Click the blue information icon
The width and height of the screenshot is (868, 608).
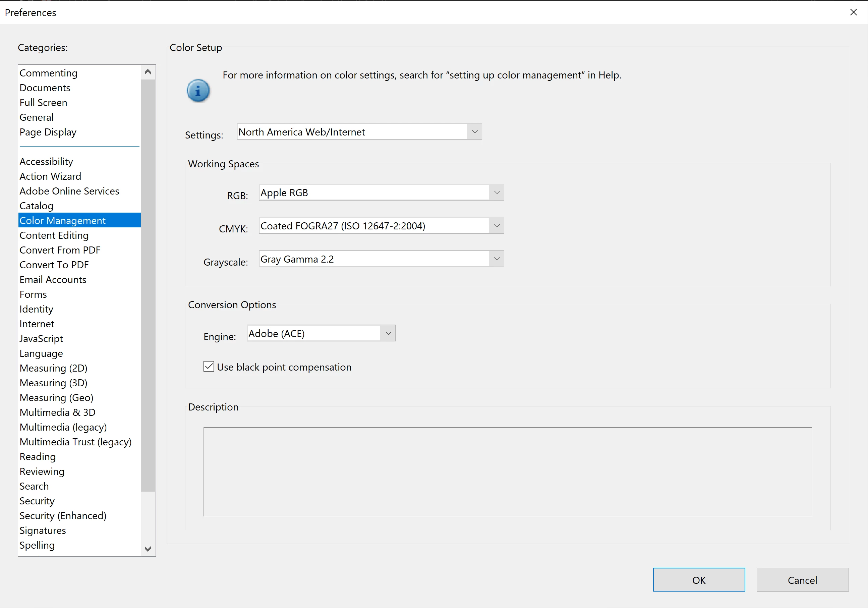pyautogui.click(x=198, y=91)
